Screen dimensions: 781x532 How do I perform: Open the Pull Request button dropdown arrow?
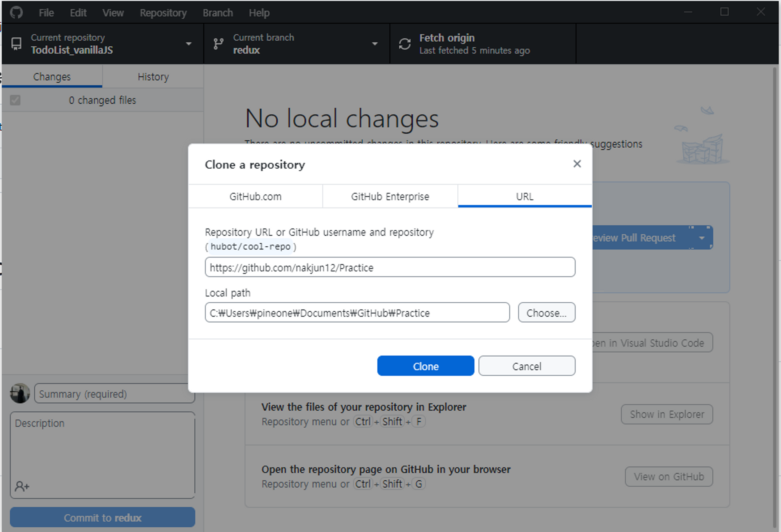point(702,238)
